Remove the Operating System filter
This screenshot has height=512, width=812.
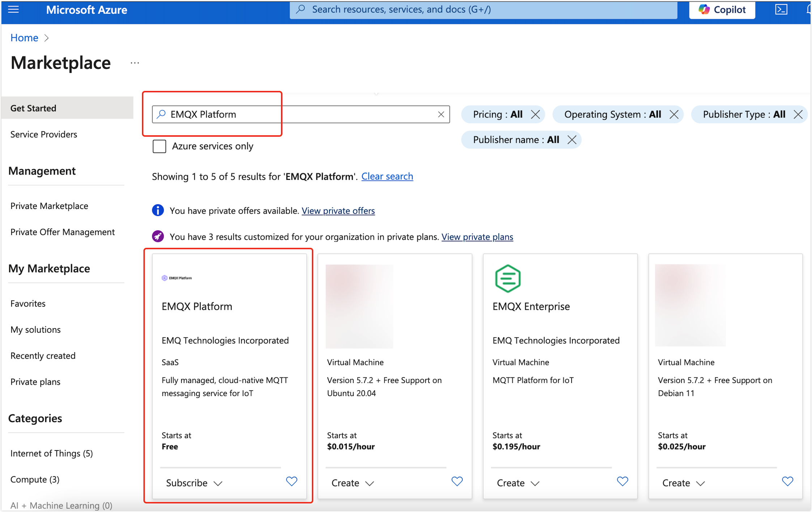pos(674,115)
